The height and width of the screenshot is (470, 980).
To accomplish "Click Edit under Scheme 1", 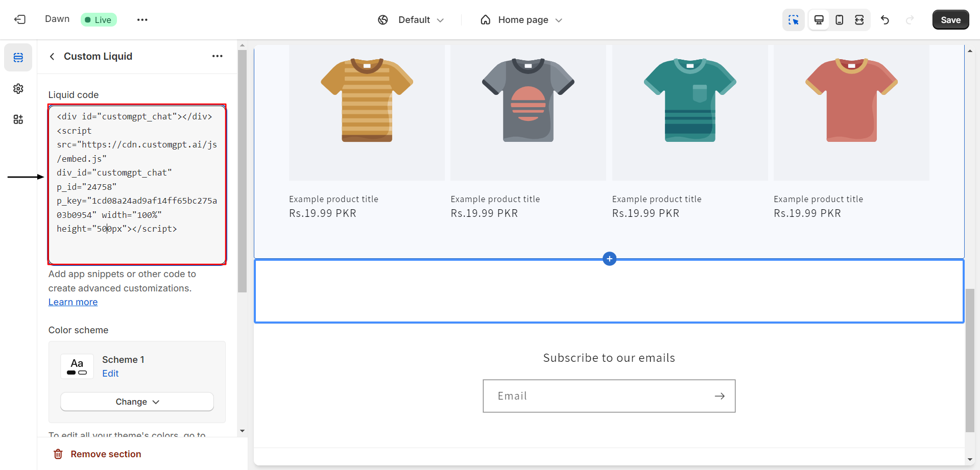I will pos(110,374).
